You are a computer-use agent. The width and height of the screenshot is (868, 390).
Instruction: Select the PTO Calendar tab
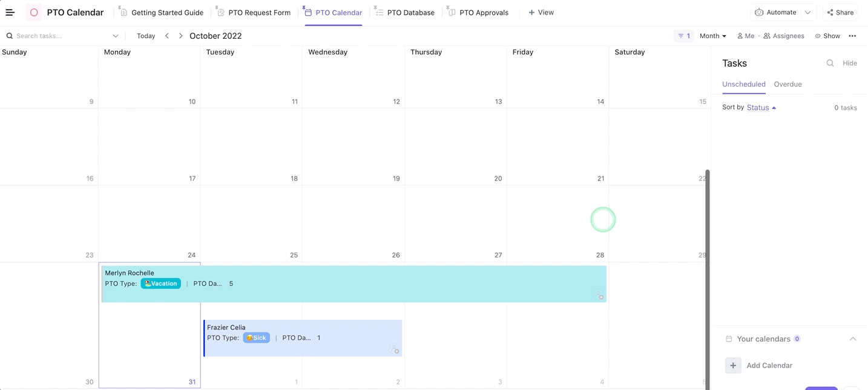coord(334,12)
